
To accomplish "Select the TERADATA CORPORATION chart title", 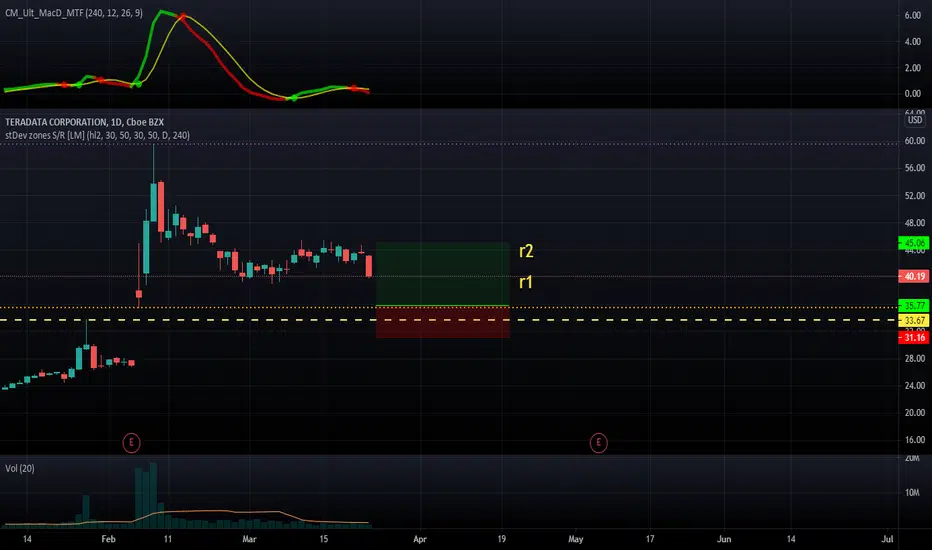I will click(x=84, y=122).
